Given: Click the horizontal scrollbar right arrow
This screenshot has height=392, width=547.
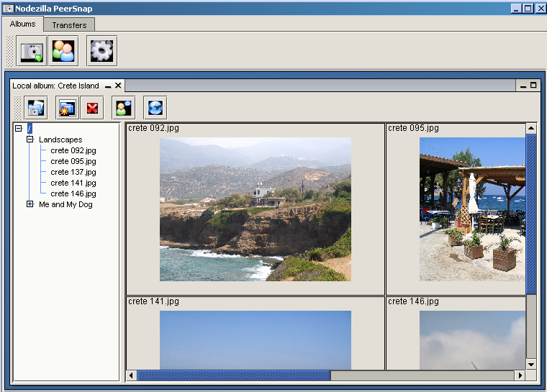Looking at the screenshot, I should 520,375.
